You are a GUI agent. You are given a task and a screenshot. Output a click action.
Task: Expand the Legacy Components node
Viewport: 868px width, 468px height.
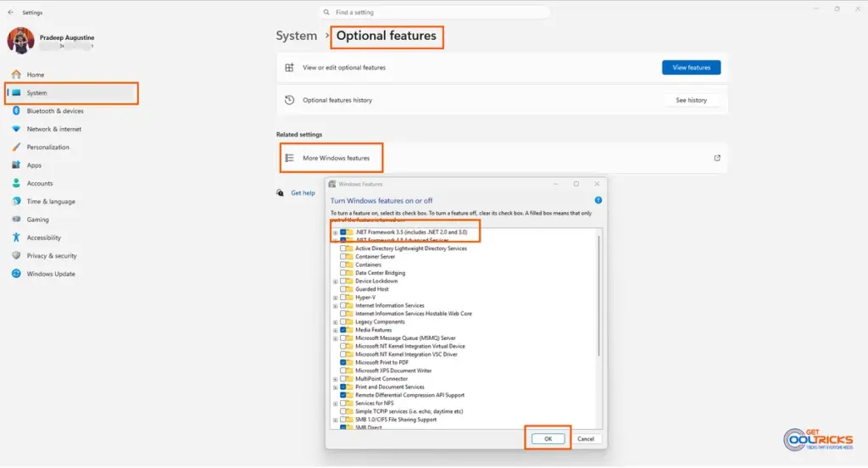point(336,322)
